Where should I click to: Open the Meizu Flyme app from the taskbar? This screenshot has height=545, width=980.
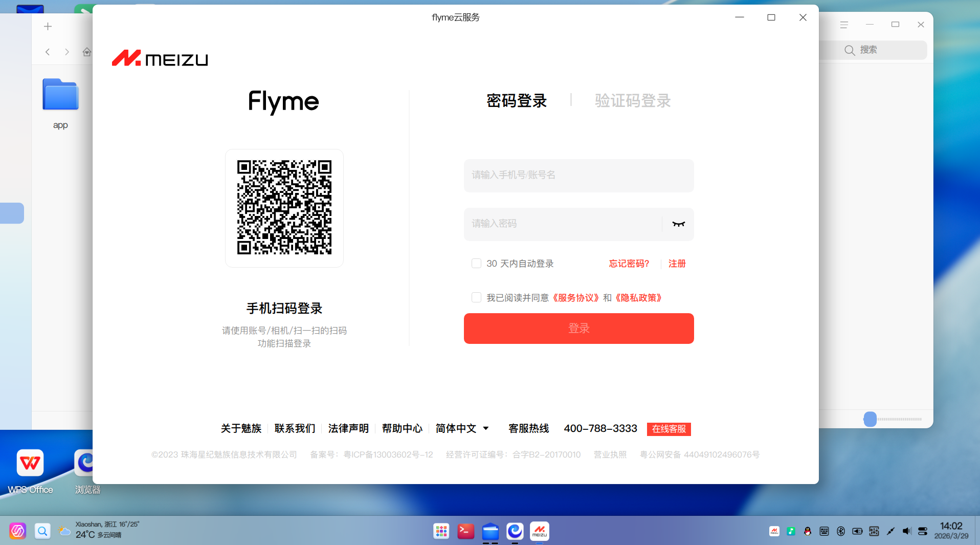(x=540, y=531)
